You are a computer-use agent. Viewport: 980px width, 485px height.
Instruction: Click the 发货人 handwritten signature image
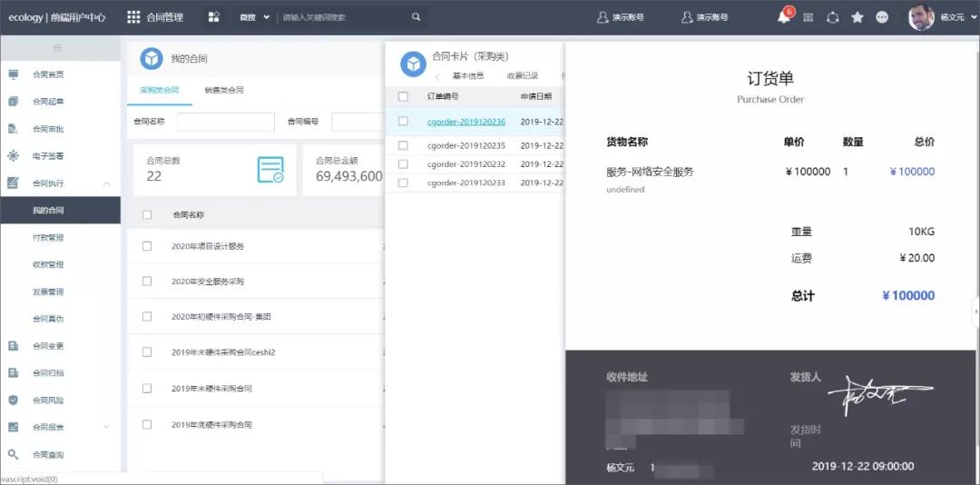coord(880,395)
